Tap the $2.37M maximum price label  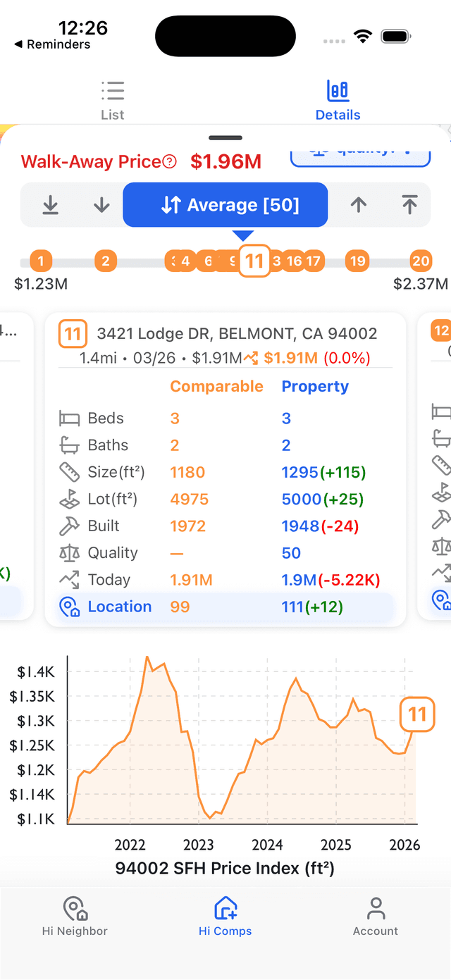click(421, 285)
